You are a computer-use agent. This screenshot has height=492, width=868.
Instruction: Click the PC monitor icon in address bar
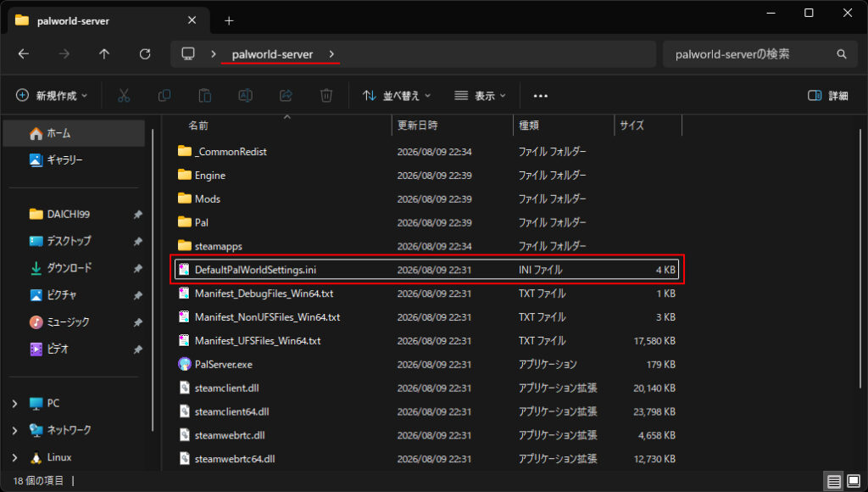188,53
